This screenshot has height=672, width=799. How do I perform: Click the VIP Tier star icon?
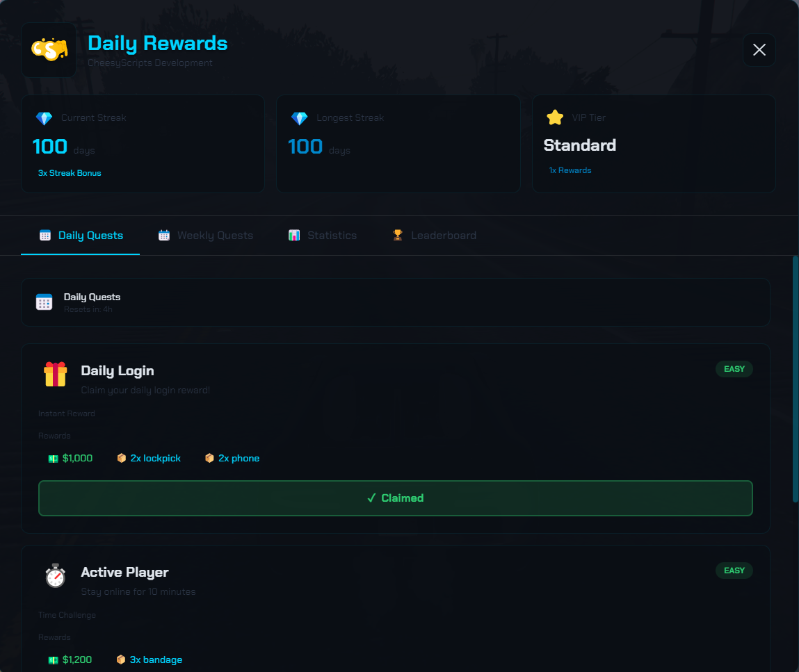[x=555, y=117]
